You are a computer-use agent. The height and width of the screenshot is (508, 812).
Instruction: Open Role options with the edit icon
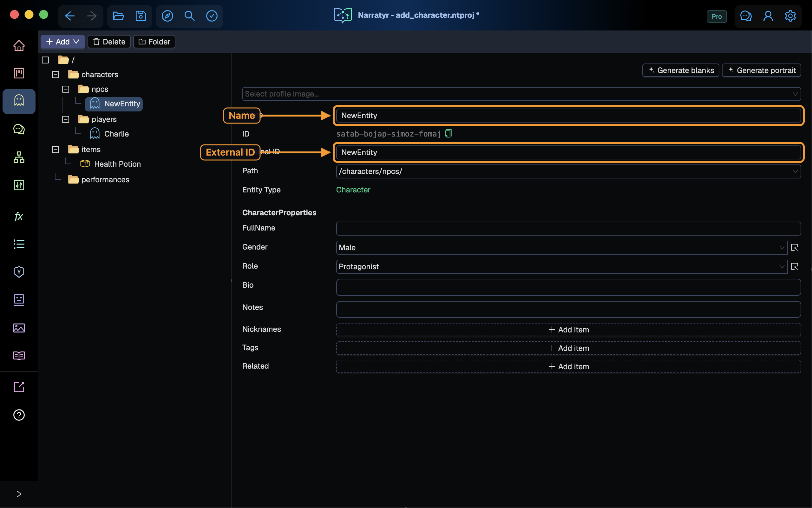(795, 266)
